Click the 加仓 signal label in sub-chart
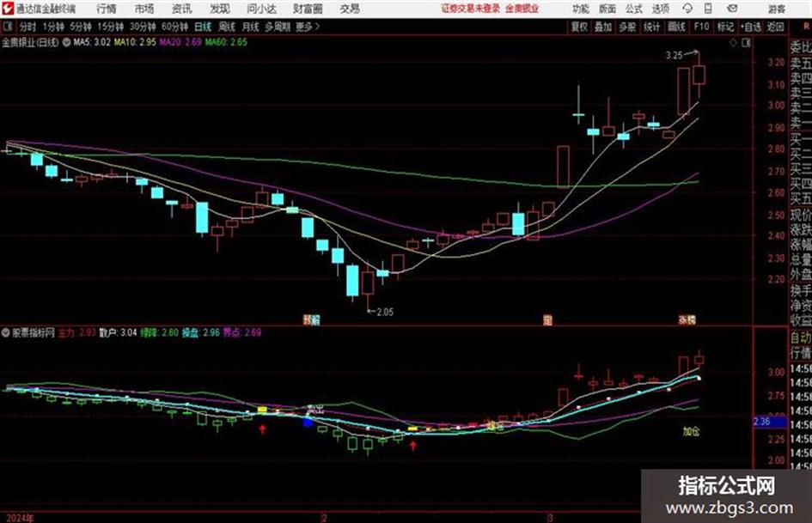 tap(691, 431)
